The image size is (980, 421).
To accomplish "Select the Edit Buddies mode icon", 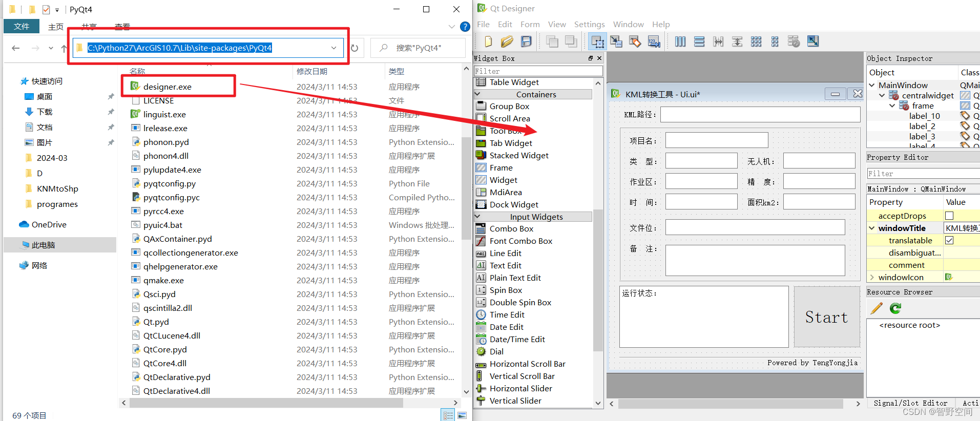I will [635, 41].
